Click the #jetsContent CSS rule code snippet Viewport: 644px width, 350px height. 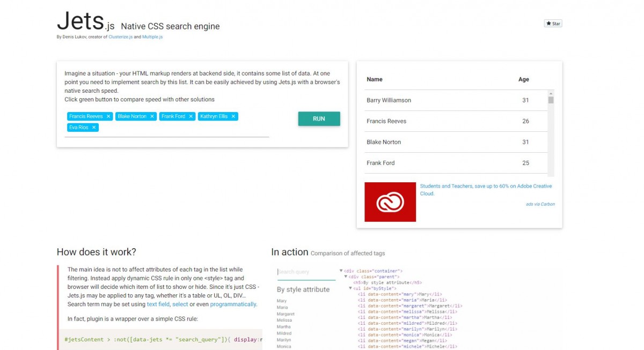(163, 339)
